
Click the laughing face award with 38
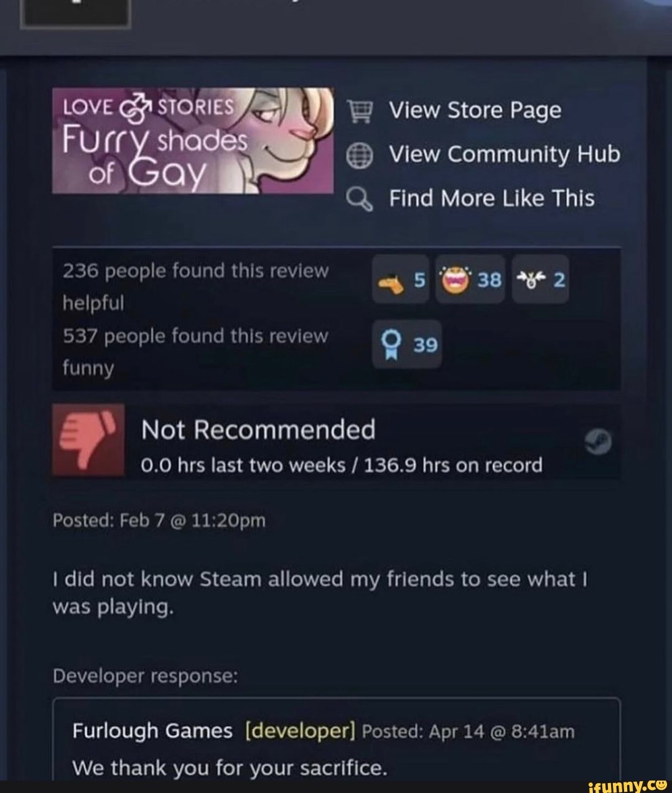pos(470,280)
